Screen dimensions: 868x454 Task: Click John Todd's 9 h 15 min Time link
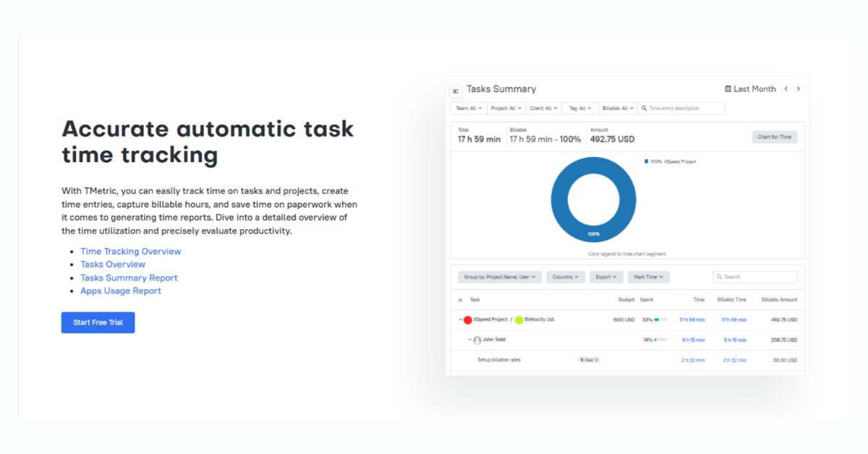694,340
